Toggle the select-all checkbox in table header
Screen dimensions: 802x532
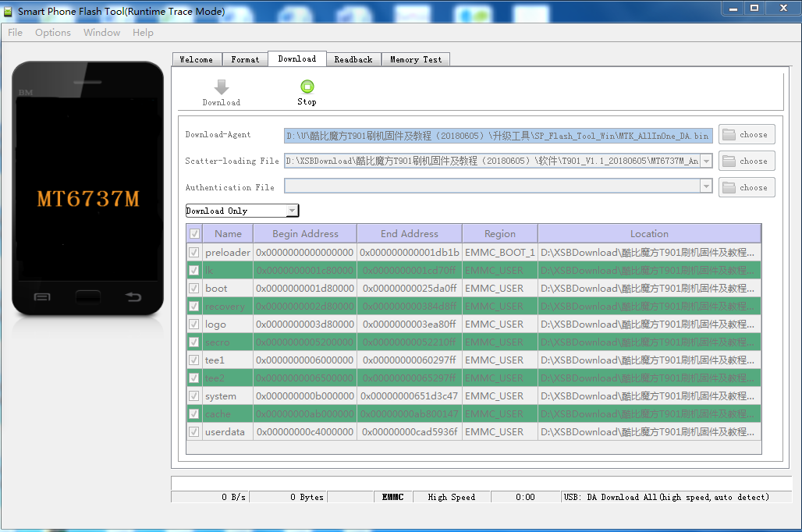pyautogui.click(x=194, y=234)
